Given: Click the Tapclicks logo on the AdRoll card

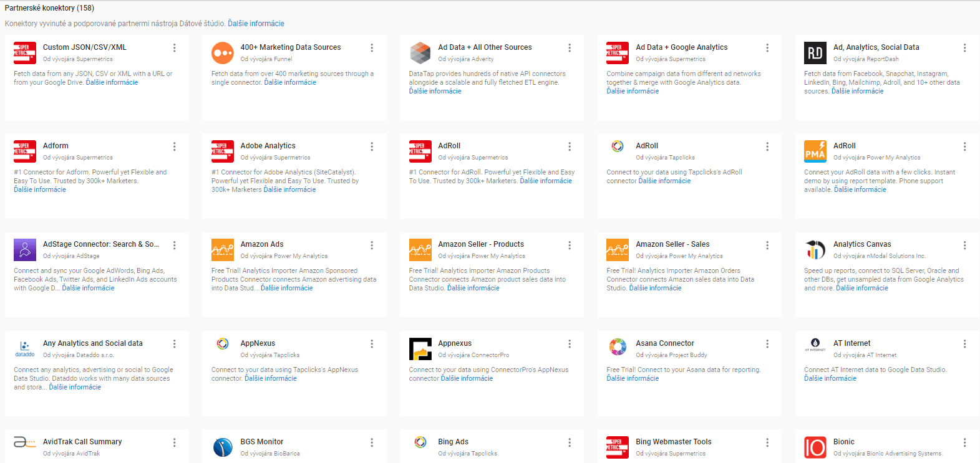Looking at the screenshot, I should pyautogui.click(x=618, y=146).
